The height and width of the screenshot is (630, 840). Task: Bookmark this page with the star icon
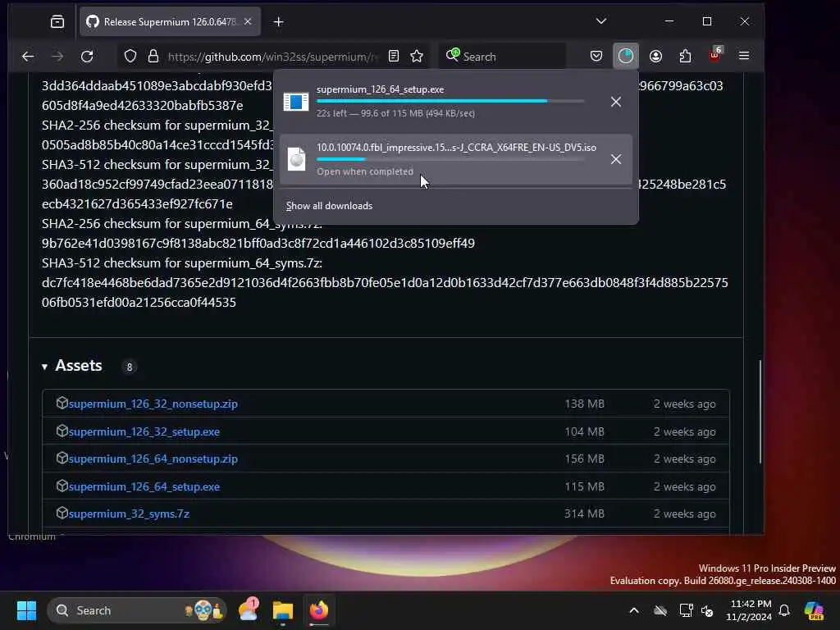(417, 57)
